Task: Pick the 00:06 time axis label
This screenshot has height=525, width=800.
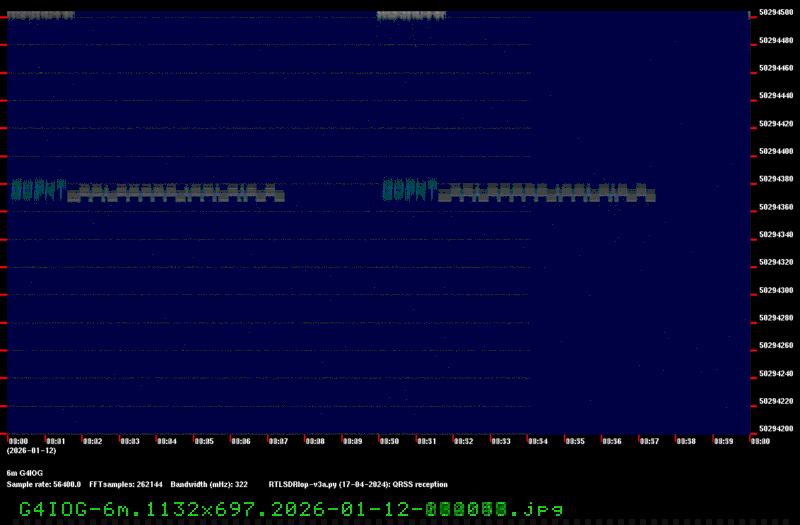Action: pyautogui.click(x=241, y=441)
